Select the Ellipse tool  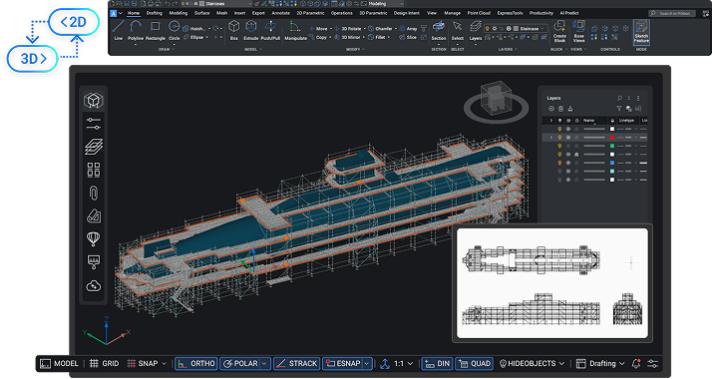coord(194,37)
